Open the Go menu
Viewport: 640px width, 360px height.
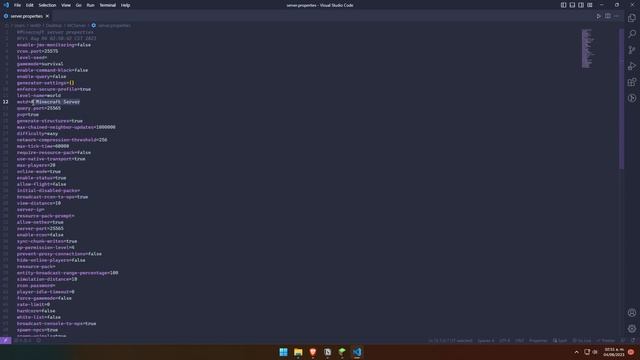click(x=78, y=5)
